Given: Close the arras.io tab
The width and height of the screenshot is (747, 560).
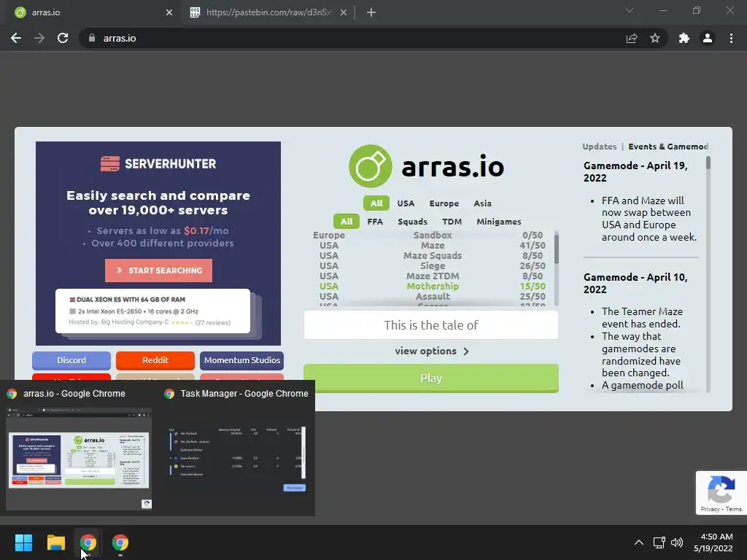Looking at the screenshot, I should (169, 12).
